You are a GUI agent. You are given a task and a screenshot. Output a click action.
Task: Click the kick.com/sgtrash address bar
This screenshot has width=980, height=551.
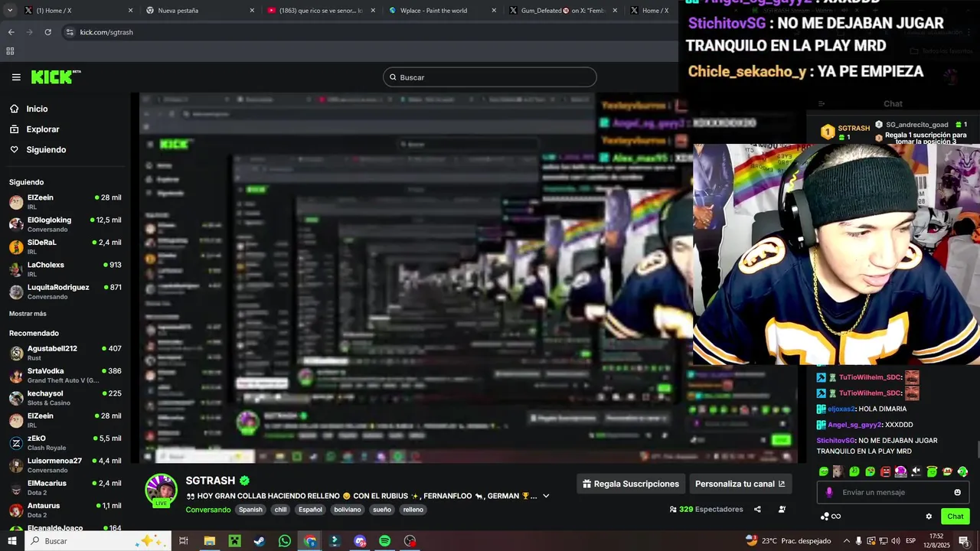coord(367,32)
